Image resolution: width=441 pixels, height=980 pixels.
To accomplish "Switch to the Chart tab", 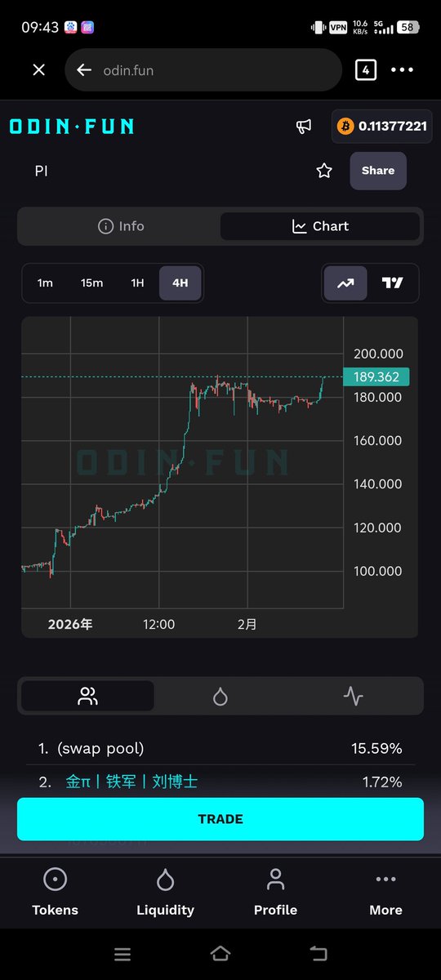I will tap(320, 226).
